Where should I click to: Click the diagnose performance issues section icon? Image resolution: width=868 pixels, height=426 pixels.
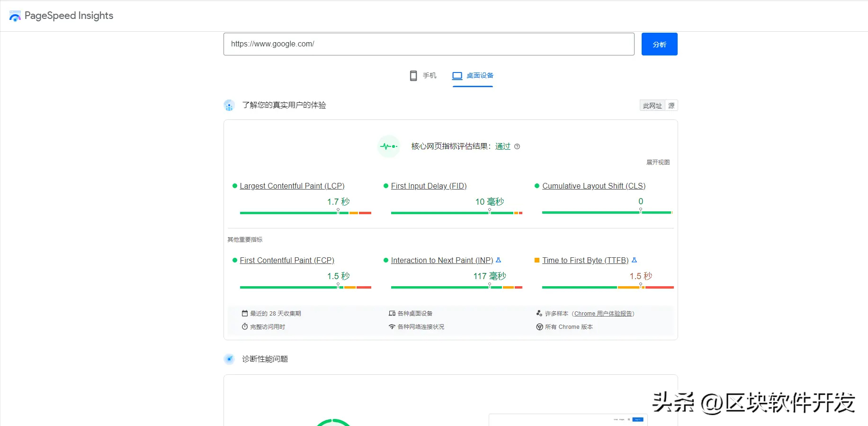point(229,359)
